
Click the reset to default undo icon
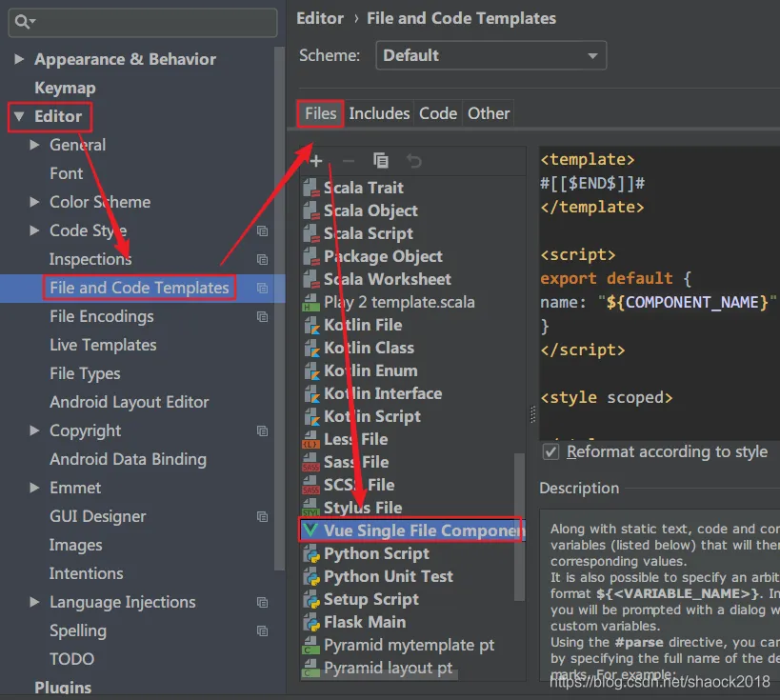click(414, 161)
